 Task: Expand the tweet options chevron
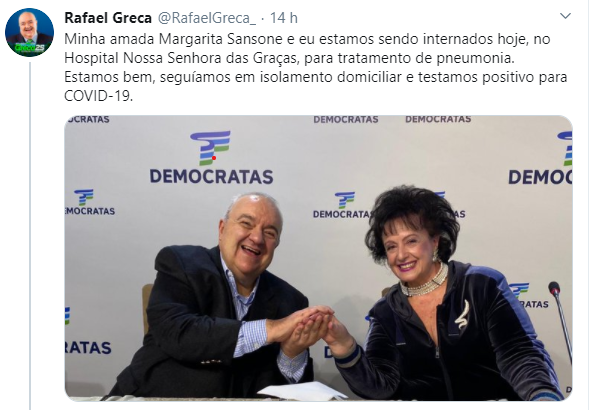click(x=565, y=16)
